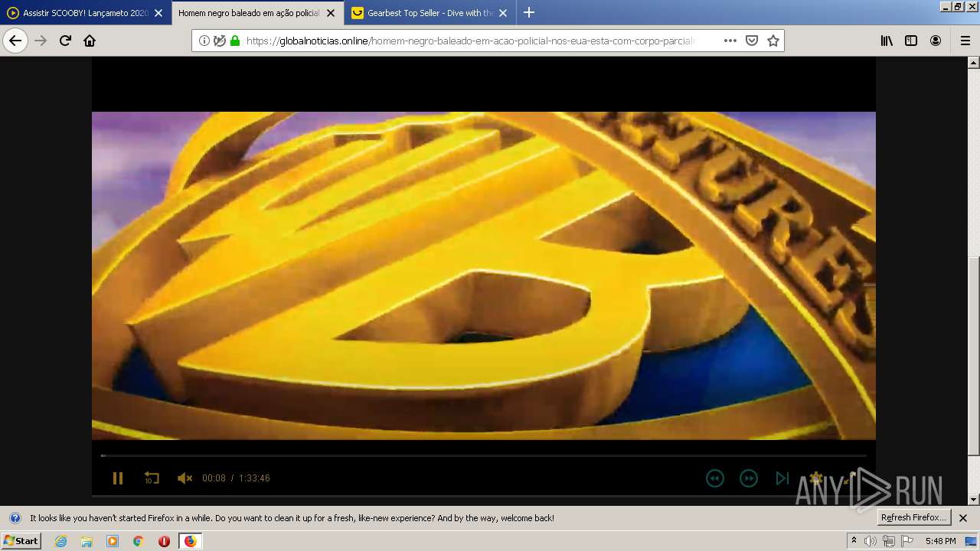Rewind video 10 seconds
Image resolution: width=980 pixels, height=551 pixels.
(x=152, y=478)
